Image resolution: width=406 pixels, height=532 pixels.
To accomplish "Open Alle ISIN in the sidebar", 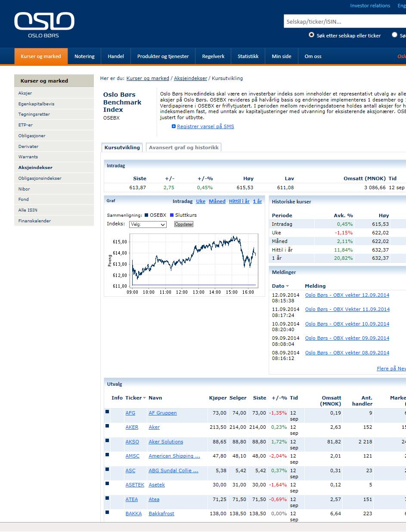I will tap(54, 210).
